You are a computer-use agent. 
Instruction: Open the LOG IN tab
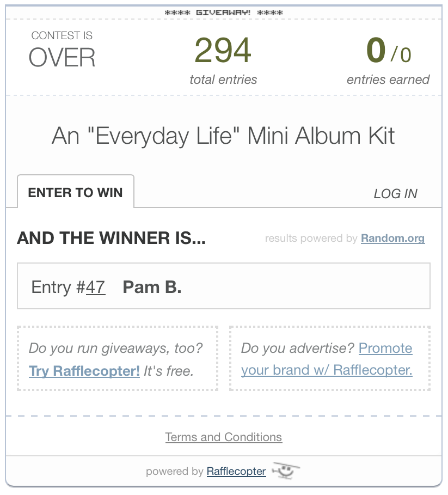pyautogui.click(x=395, y=194)
